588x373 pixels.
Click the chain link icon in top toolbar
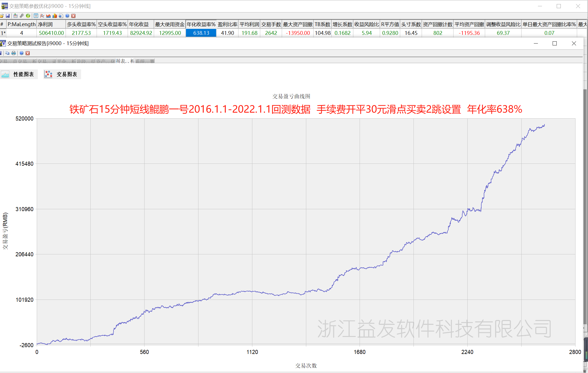(x=22, y=16)
